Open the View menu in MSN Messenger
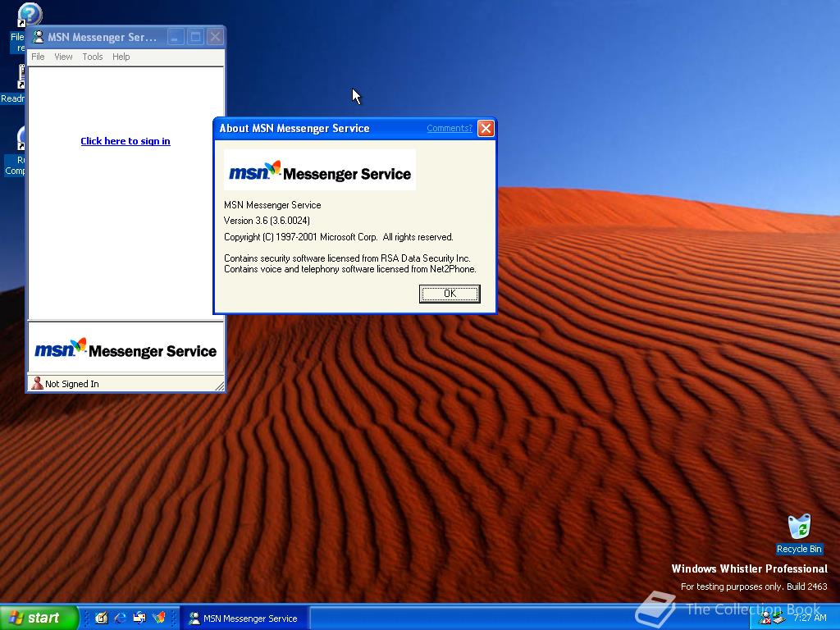The width and height of the screenshot is (840, 630). [x=63, y=57]
